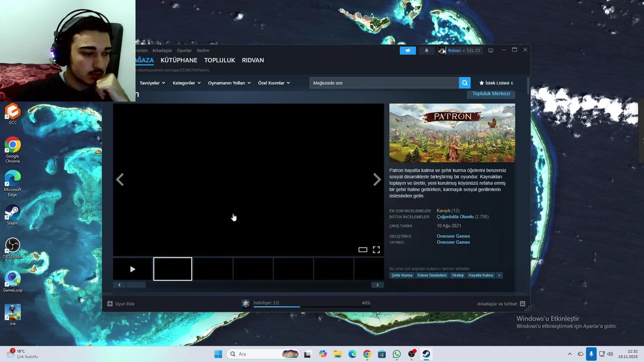644x362 pixels.
Task: Click the Mağazada ara search field
Action: 384,83
